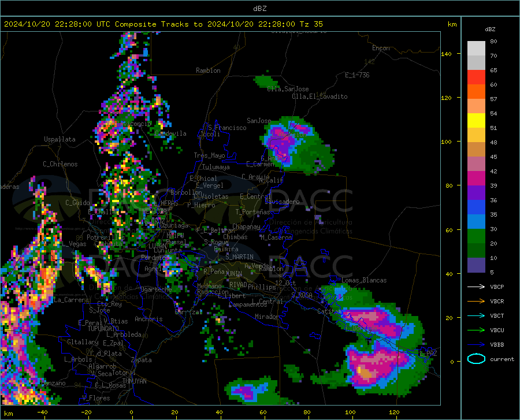Click the Anchoris label

tap(148, 319)
